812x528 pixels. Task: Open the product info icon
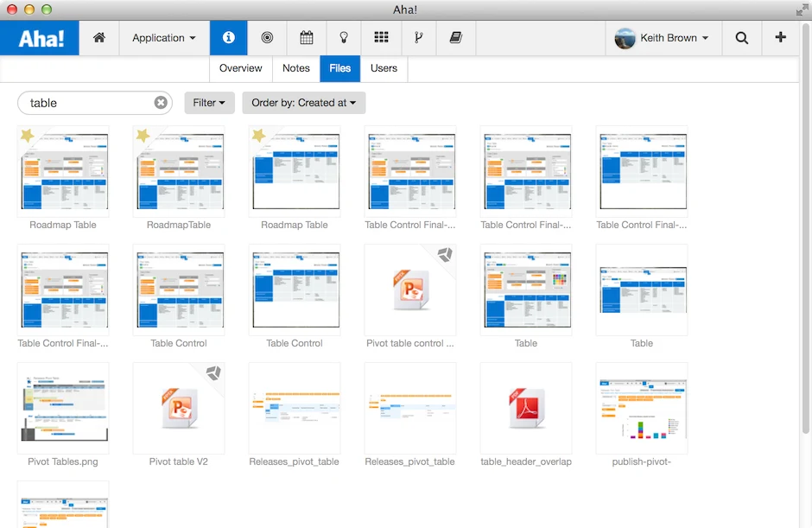[228, 38]
